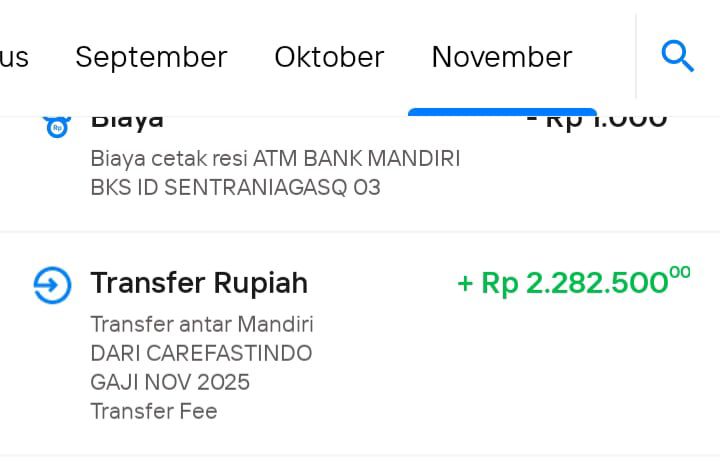The height and width of the screenshot is (470, 720).
Task: Open the Transfer Rupiah transaction title
Action: point(199,283)
